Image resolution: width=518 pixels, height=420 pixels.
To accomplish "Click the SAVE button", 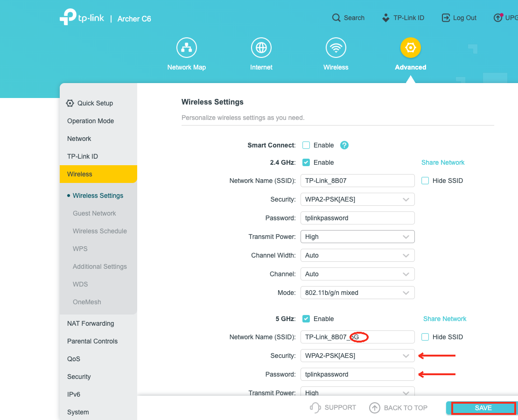I will click(x=483, y=408).
